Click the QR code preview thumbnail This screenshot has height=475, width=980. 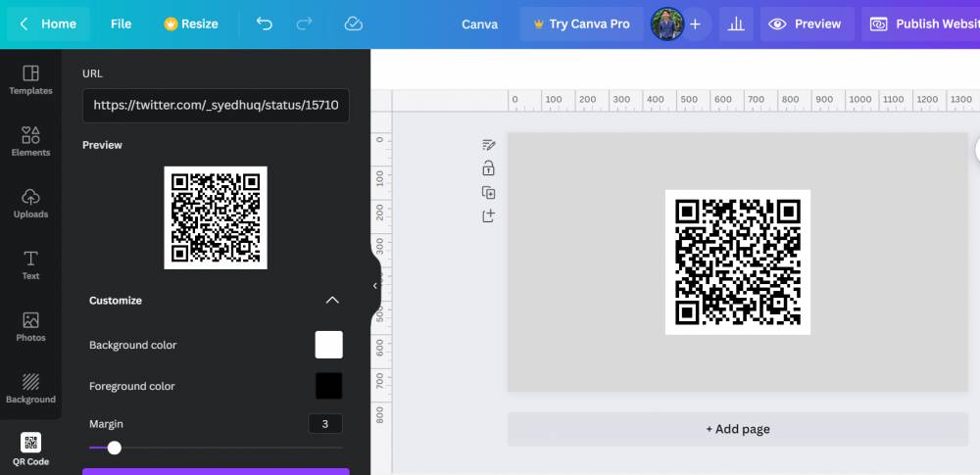[x=216, y=217]
